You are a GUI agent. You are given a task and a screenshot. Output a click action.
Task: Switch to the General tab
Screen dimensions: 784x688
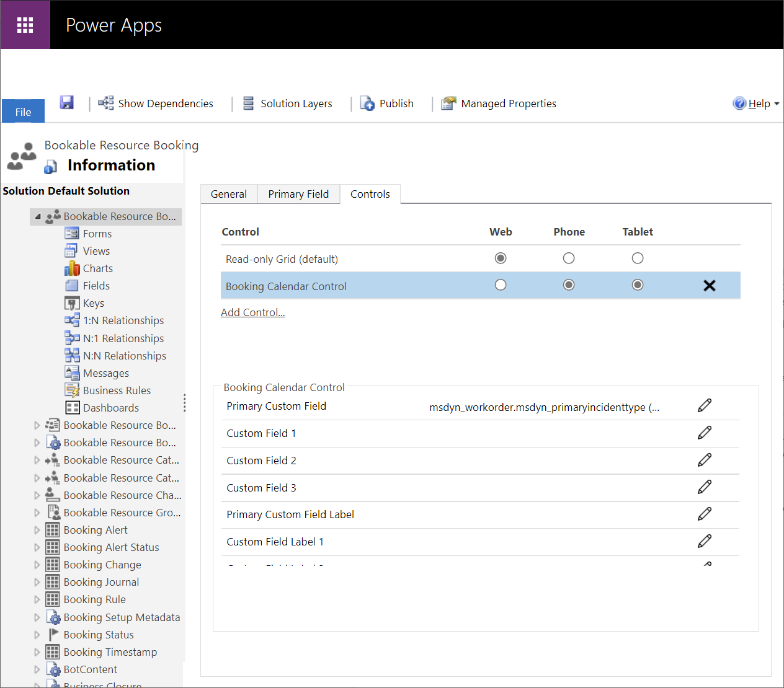point(228,194)
